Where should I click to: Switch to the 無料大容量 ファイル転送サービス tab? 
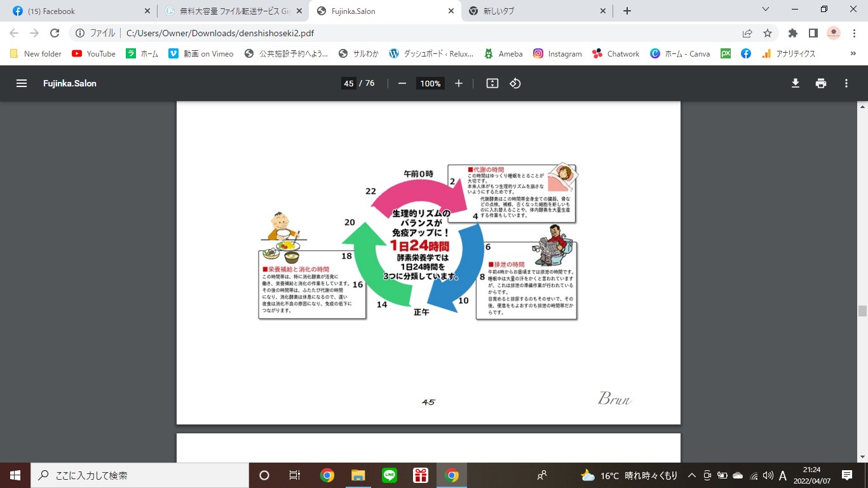(233, 11)
